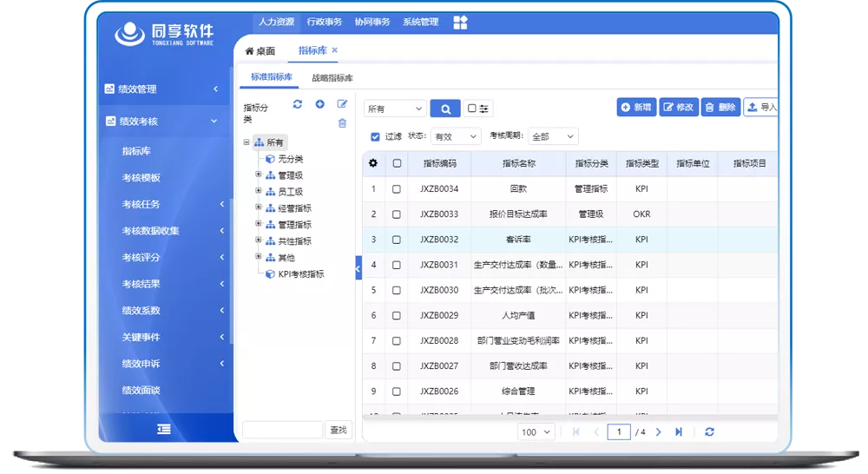
Task: Click the refresh icon in the category panel
Action: click(297, 104)
